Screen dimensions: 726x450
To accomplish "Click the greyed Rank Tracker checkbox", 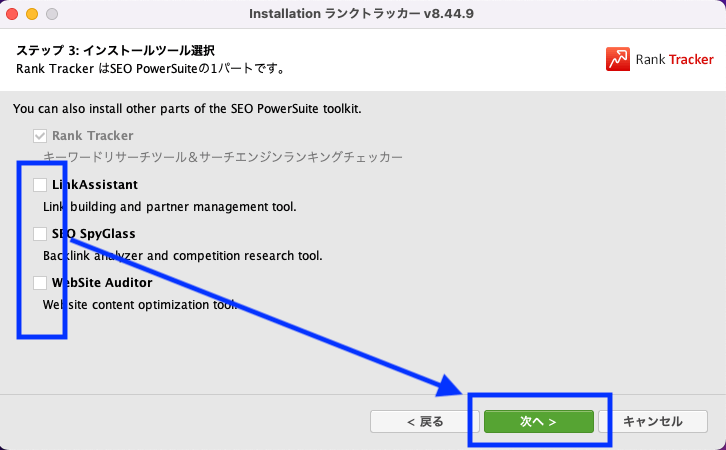I will pyautogui.click(x=40, y=136).
